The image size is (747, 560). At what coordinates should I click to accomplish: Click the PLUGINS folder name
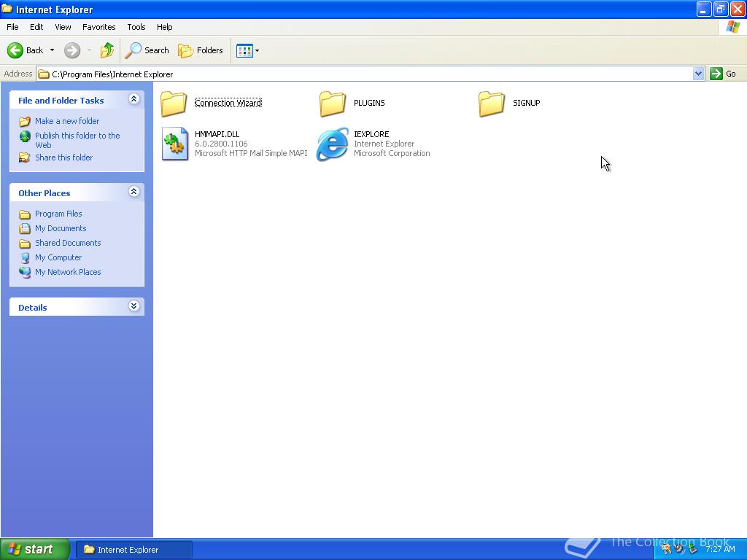(x=369, y=103)
